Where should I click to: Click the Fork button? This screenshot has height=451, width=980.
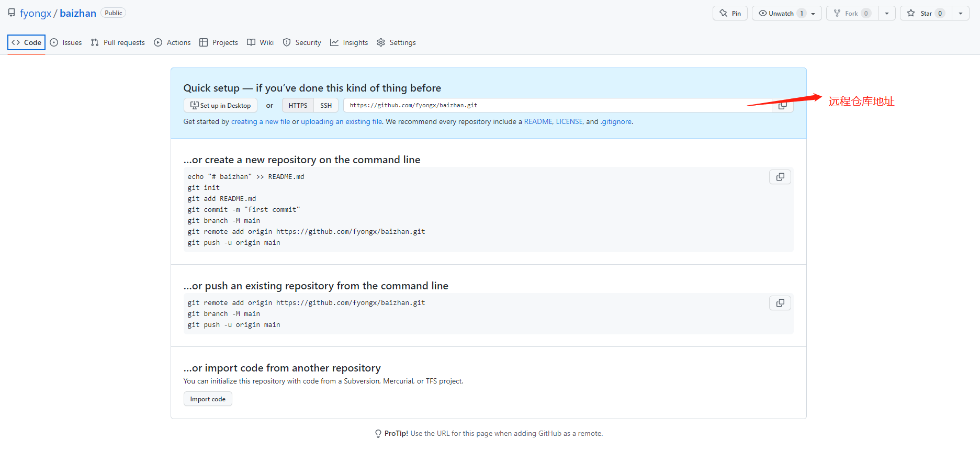pos(852,13)
